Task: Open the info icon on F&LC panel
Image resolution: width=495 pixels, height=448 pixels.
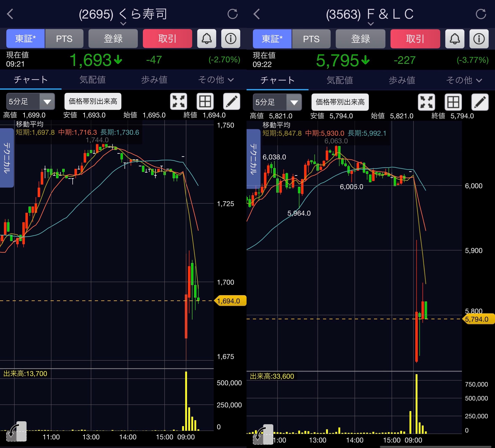Action: [x=479, y=39]
